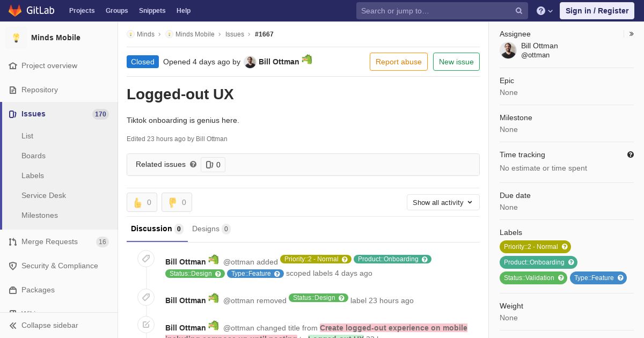Click the #1667 breadcrumb issue number
The image size is (644, 338).
click(264, 34)
